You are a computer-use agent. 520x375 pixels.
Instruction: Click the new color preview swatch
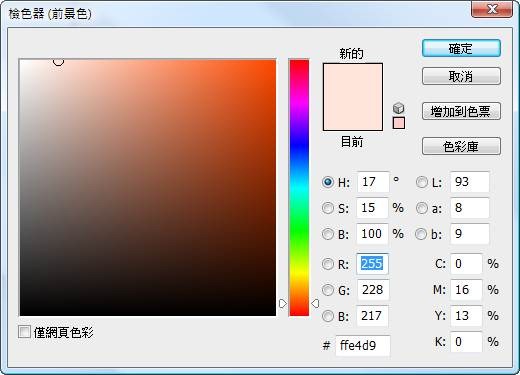[353, 80]
